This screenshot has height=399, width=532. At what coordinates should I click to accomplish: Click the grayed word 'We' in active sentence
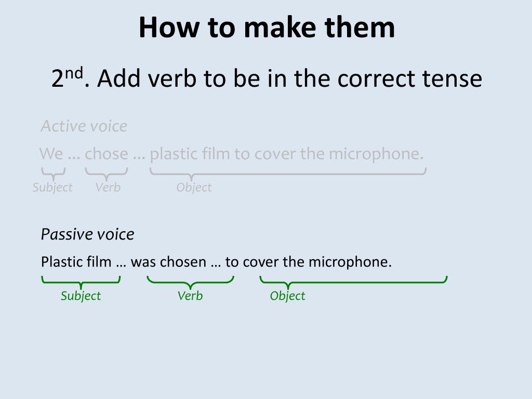[51, 154]
